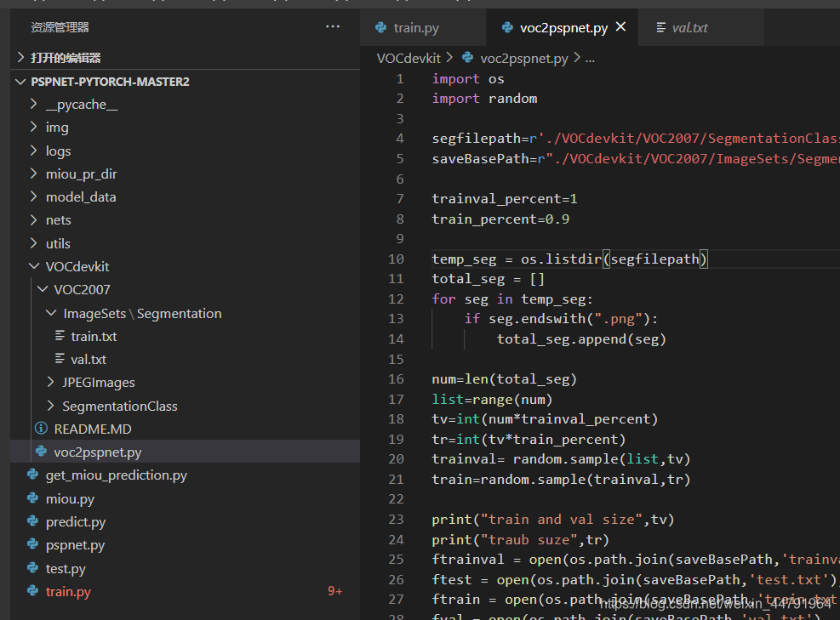
Task: Click the 资源管理器 panel title
Action: pyautogui.click(x=60, y=26)
